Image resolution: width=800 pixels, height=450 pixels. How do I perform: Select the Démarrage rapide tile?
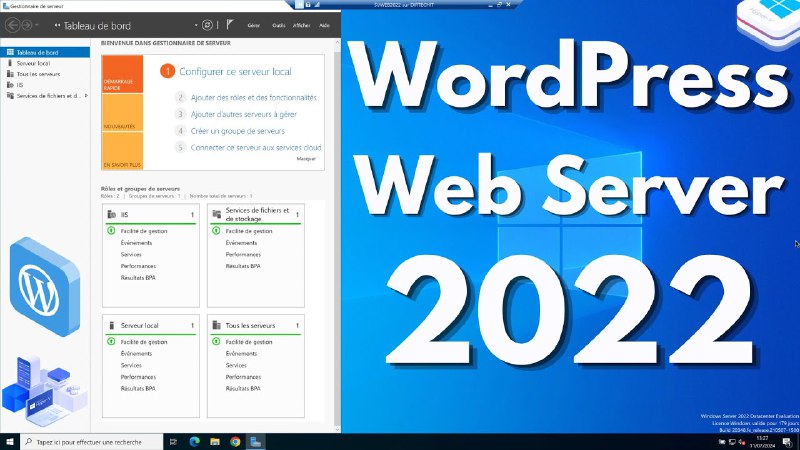[122, 74]
